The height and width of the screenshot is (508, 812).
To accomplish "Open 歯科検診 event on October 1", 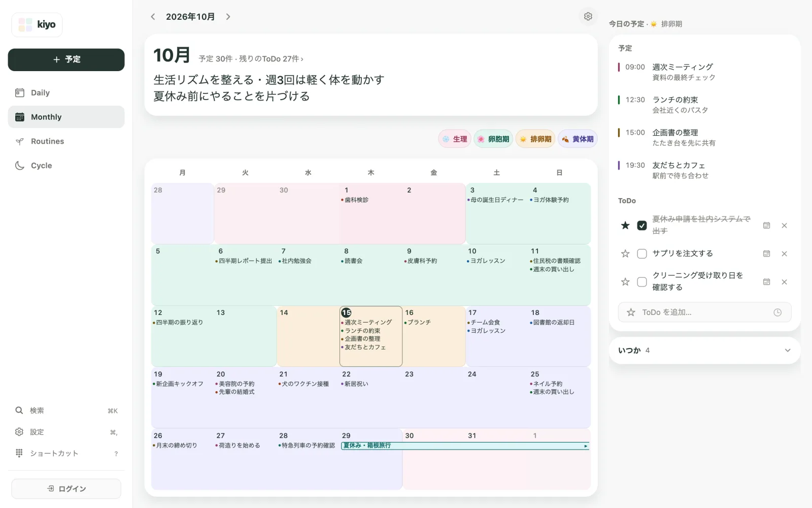I will 355,200.
